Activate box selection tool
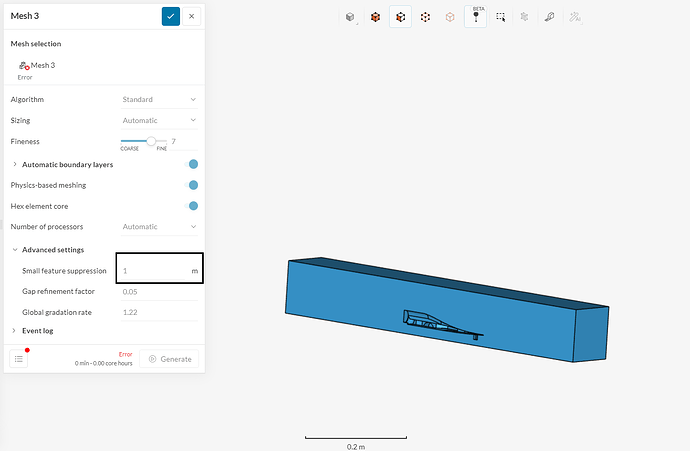690x451 pixels. coord(500,17)
